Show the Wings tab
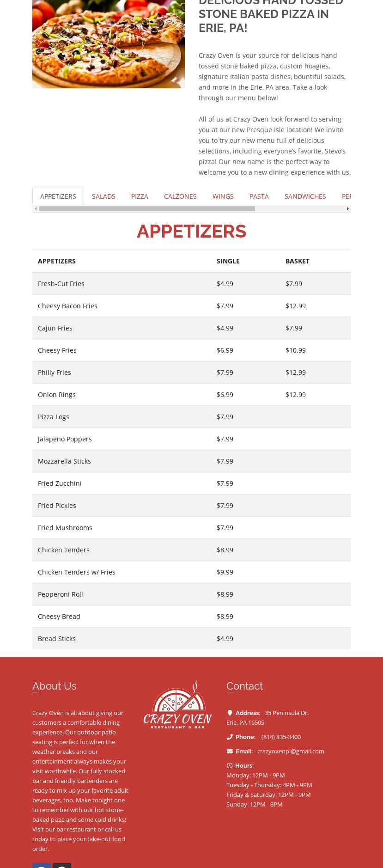383x868 pixels. [x=223, y=196]
